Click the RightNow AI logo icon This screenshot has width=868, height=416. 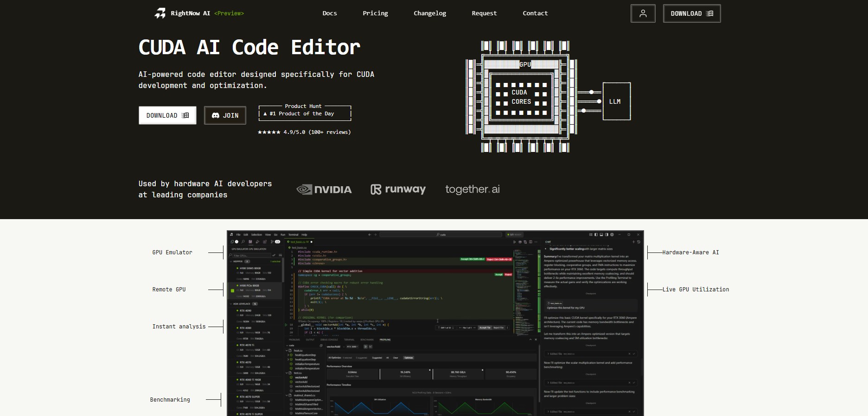pyautogui.click(x=160, y=13)
